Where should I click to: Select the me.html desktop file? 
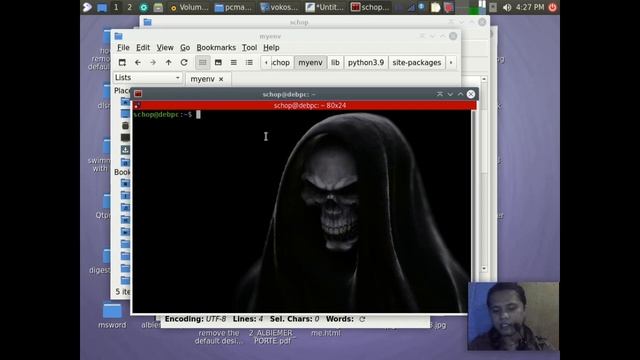coord(326,333)
